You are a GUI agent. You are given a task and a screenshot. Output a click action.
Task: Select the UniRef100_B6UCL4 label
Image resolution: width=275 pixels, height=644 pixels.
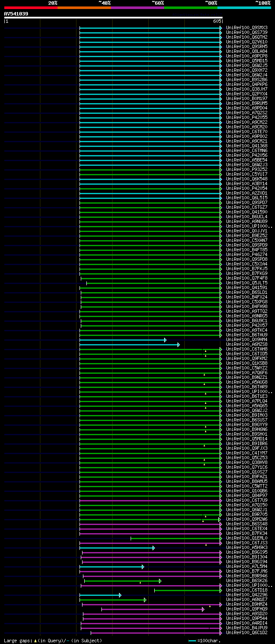point(247,217)
